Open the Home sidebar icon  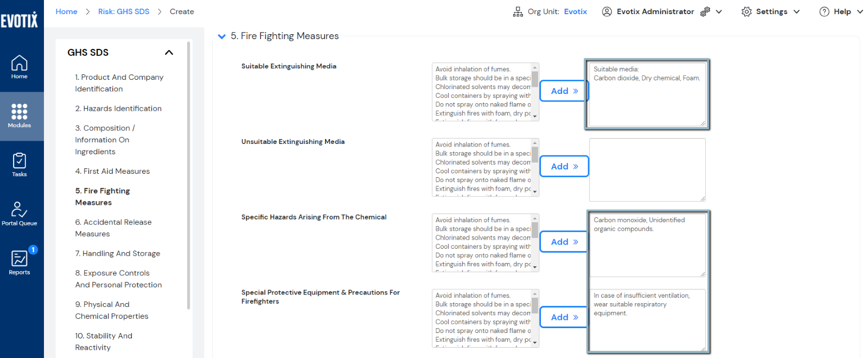(x=20, y=67)
